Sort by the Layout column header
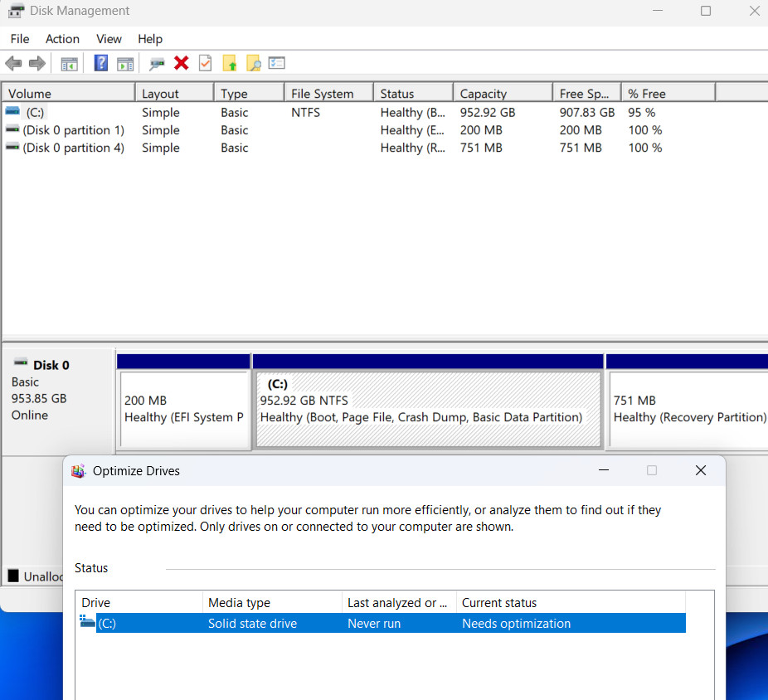This screenshot has width=768, height=700. [x=174, y=93]
